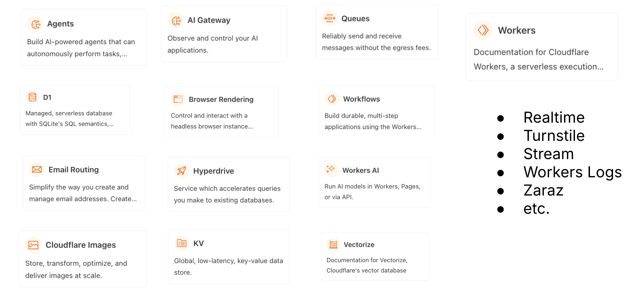Click the Browser Rendering window icon
This screenshot has height=292, width=644.
point(178,99)
